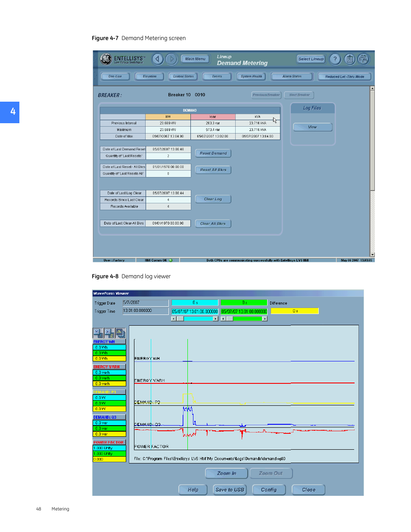
Task: Go forward using right arrow nav button
Action: pyautogui.click(x=171, y=59)
